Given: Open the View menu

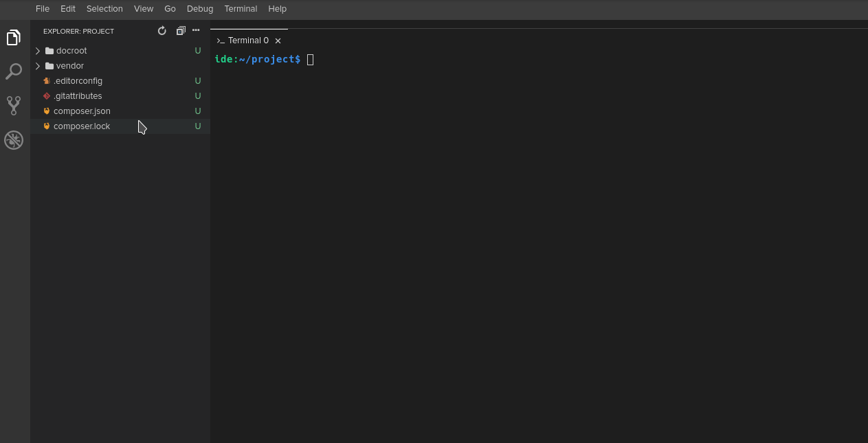Looking at the screenshot, I should click(144, 9).
